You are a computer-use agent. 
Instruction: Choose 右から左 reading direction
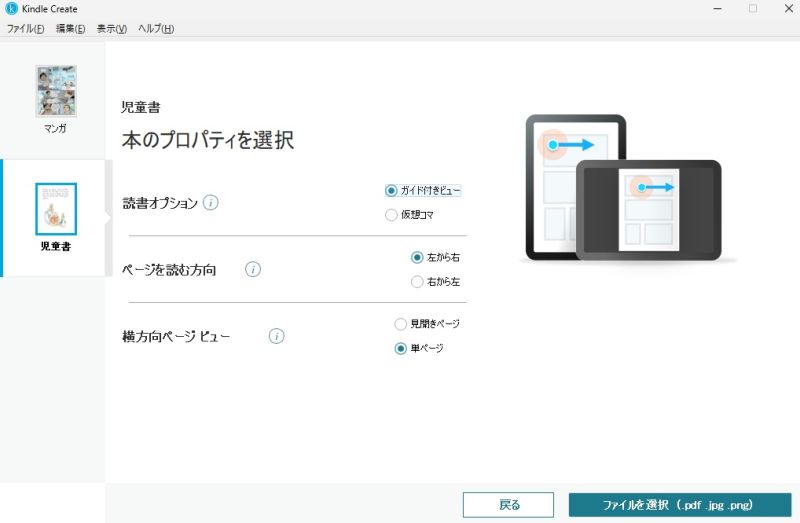(x=436, y=282)
